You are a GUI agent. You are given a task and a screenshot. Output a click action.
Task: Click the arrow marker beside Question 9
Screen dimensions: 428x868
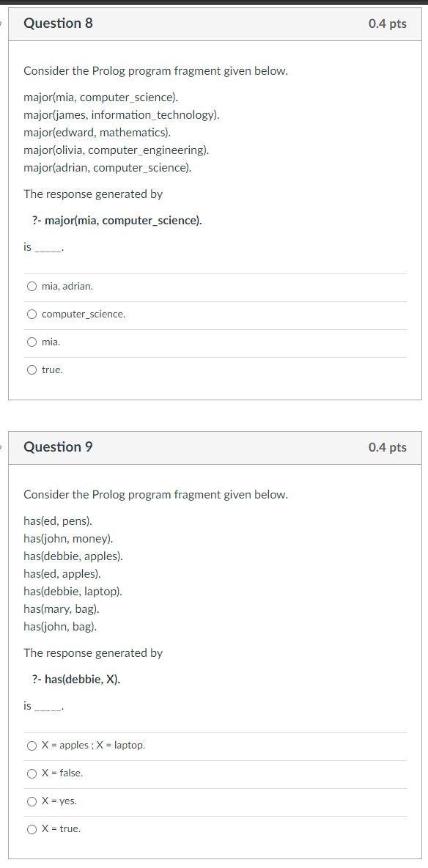[x=1, y=446]
